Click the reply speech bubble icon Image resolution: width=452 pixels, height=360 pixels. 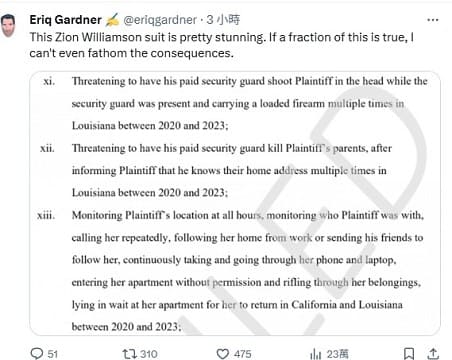[x=36, y=353]
